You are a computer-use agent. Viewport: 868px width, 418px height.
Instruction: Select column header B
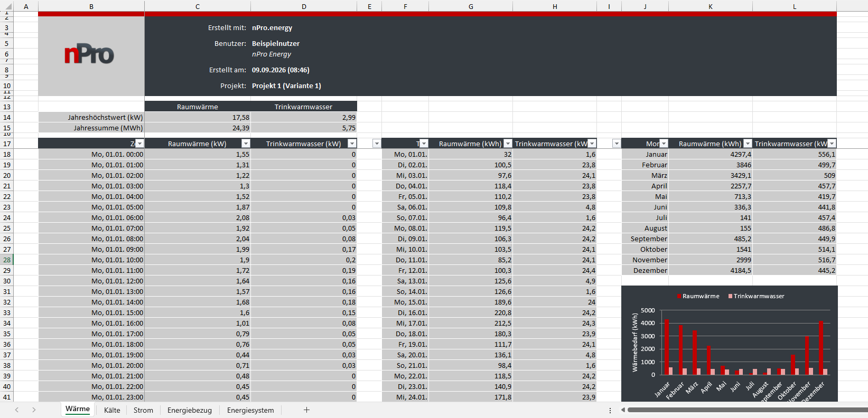click(91, 6)
